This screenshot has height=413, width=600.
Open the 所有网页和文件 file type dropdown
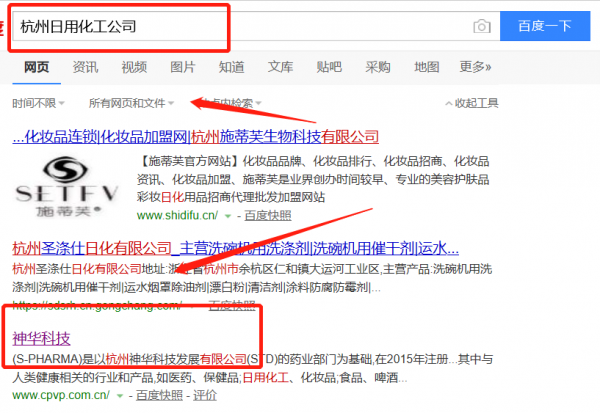coord(131,103)
